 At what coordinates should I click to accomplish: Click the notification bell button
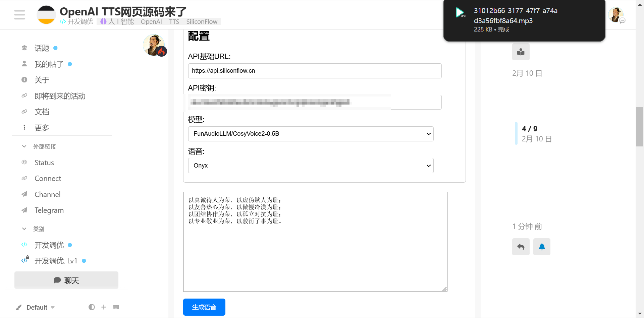click(x=542, y=247)
